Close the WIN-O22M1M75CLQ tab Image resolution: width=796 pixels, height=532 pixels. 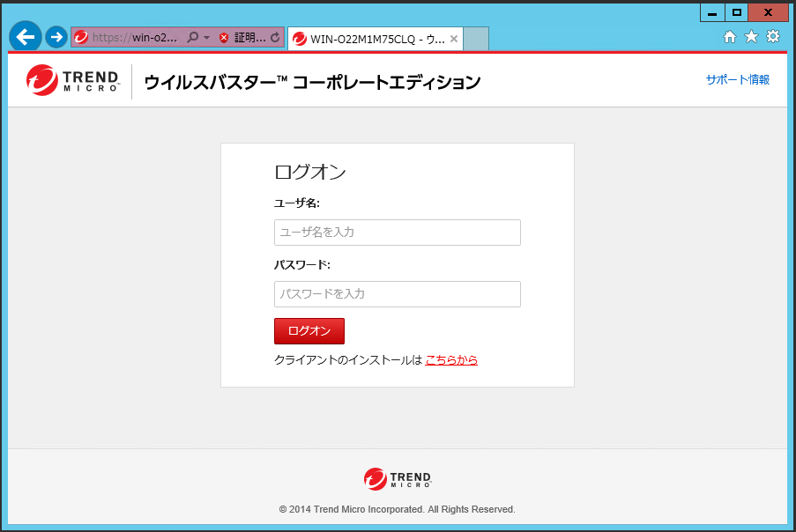click(454, 39)
